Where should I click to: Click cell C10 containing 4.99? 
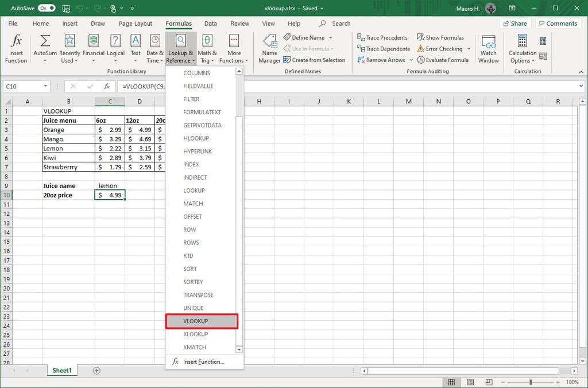coord(110,195)
